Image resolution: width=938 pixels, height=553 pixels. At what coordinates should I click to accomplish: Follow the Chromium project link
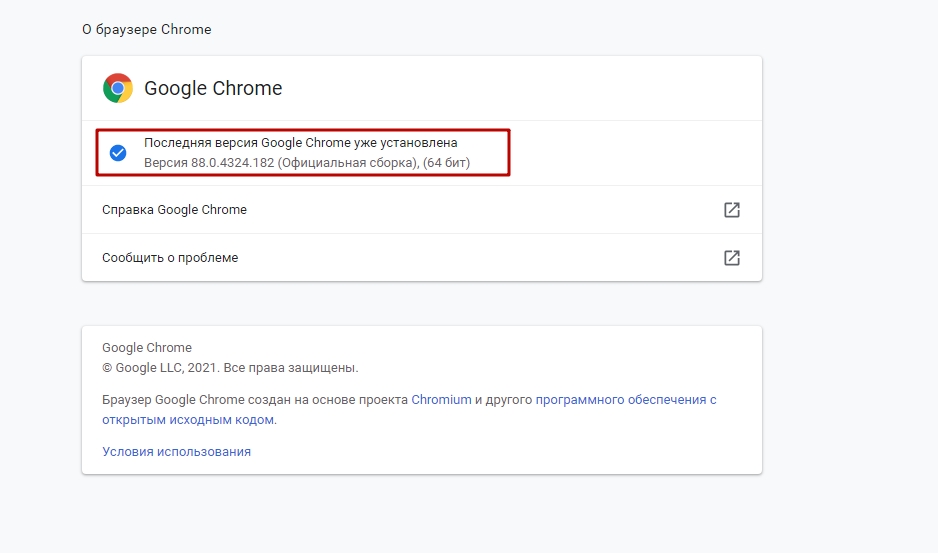(441, 400)
